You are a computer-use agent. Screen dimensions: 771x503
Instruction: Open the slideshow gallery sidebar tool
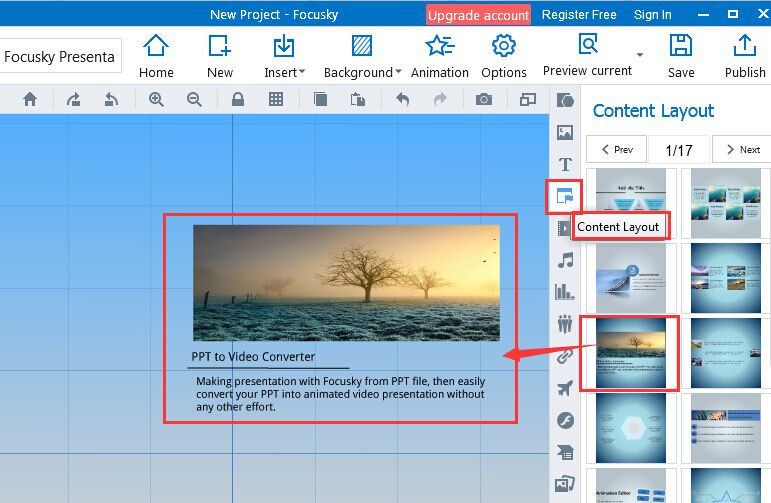pos(565,484)
